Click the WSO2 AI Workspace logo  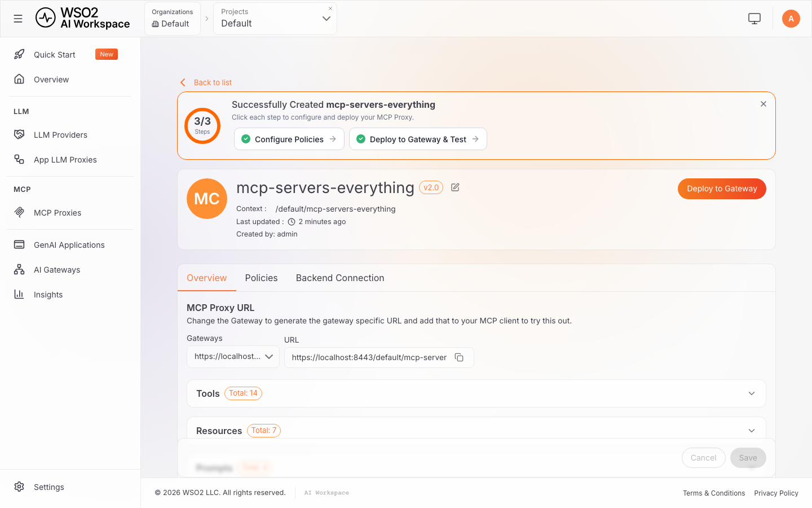82,18
